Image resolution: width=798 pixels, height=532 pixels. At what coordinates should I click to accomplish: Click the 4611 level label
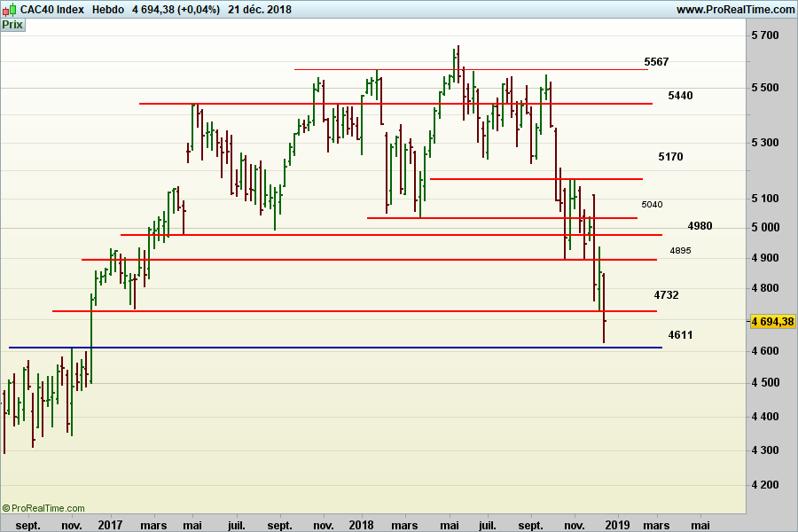pyautogui.click(x=680, y=335)
